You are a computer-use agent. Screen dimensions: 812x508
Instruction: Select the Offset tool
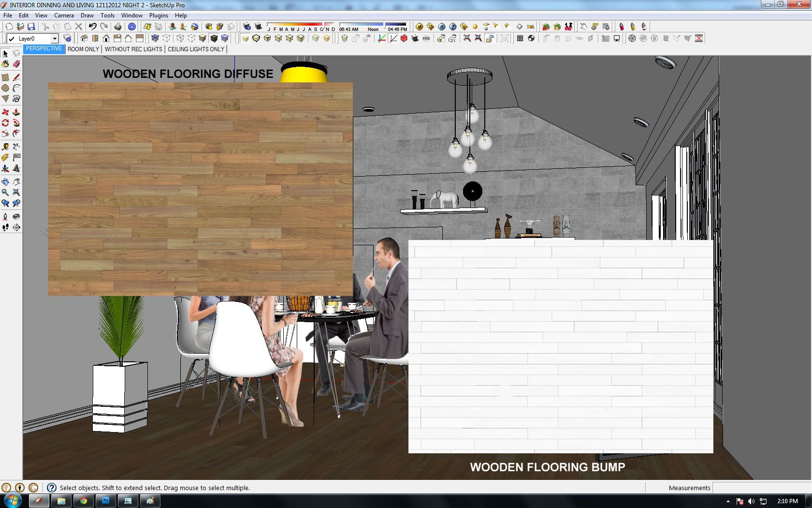(x=16, y=134)
